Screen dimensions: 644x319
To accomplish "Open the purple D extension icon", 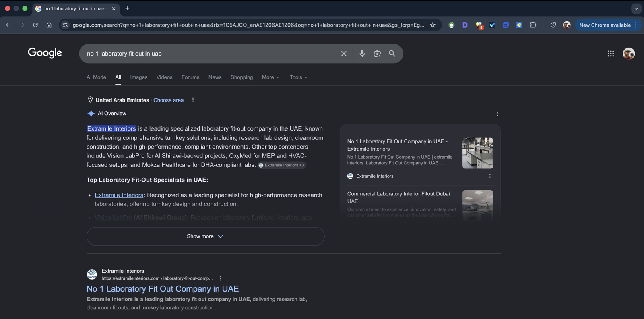I will (465, 25).
